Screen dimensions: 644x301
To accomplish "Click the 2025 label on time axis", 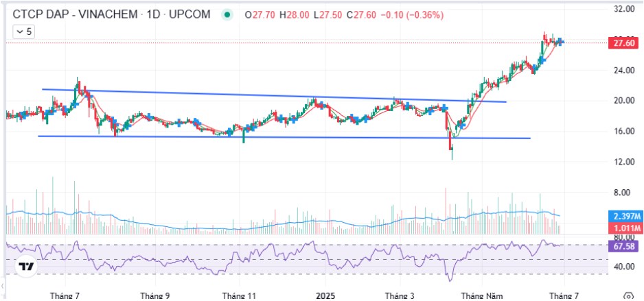I will (x=325, y=296).
